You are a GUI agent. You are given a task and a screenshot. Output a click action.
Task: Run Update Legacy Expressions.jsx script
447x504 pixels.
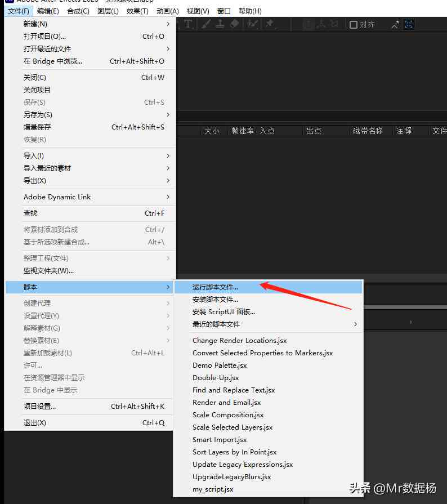point(269,465)
